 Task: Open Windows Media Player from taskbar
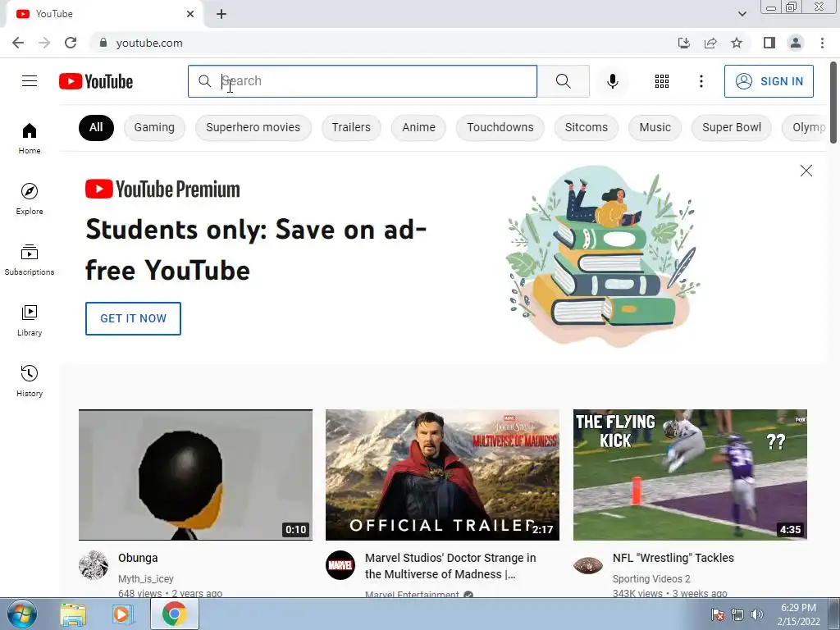122,614
